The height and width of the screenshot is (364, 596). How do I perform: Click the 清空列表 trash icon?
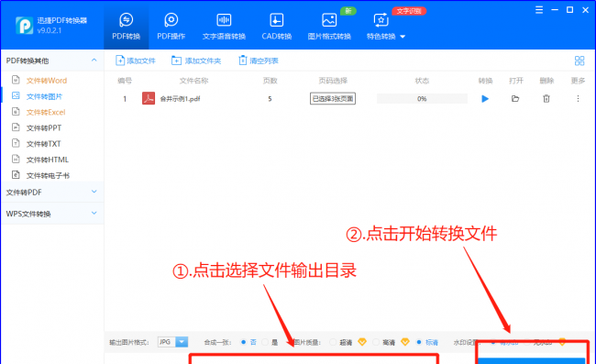pos(242,61)
